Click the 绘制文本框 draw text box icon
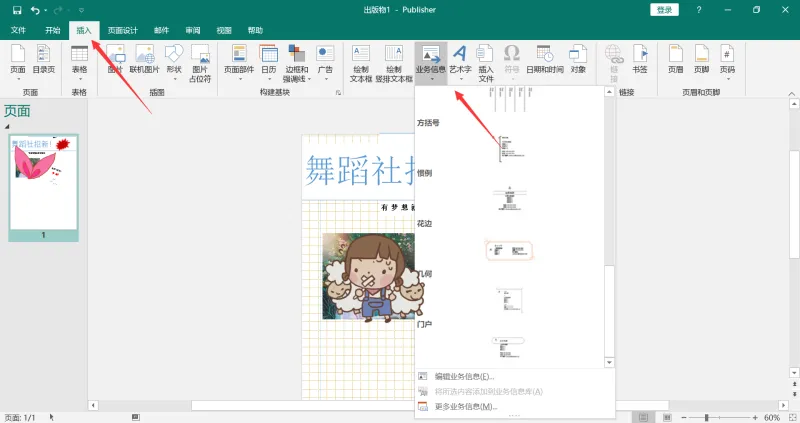Screen dimensions: 800x423 [x=361, y=63]
